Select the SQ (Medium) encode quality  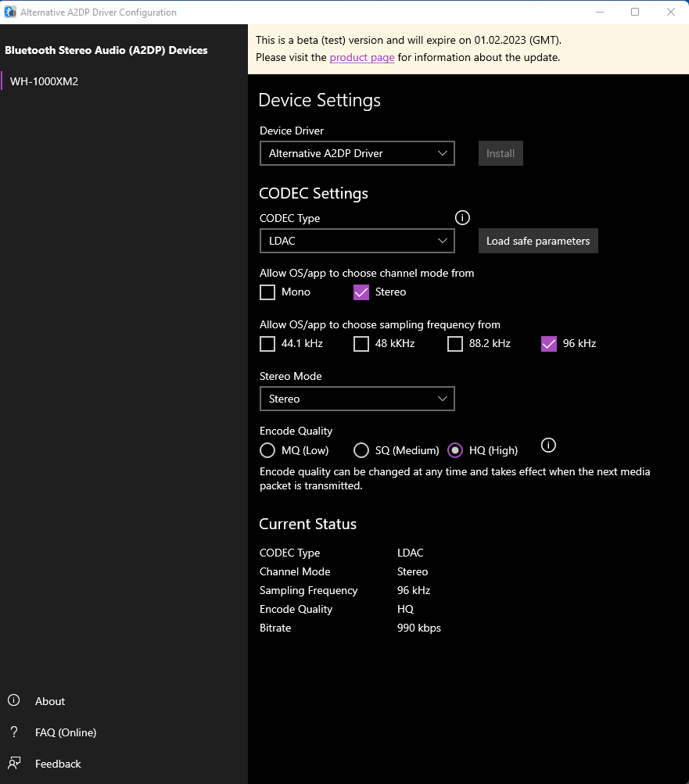pos(361,450)
